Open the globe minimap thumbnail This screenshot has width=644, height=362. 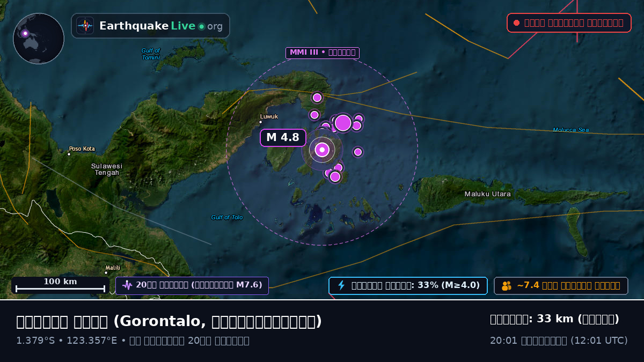[x=39, y=39]
